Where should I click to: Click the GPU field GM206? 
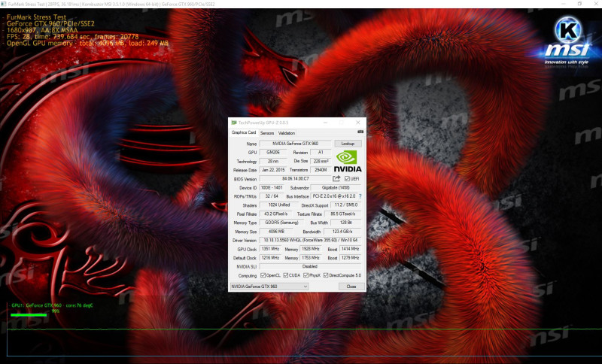273,152
